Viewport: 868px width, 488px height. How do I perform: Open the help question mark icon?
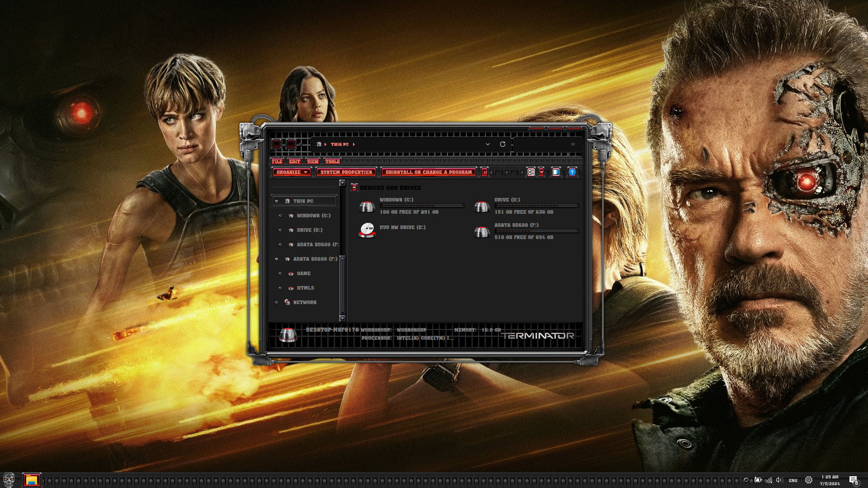point(572,172)
